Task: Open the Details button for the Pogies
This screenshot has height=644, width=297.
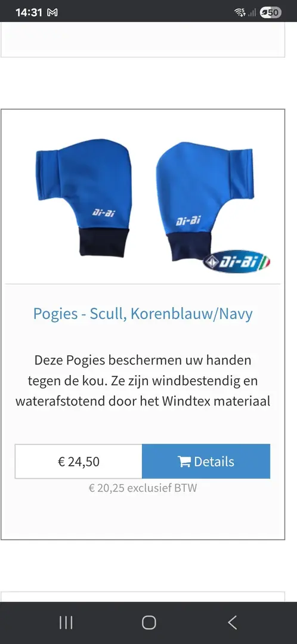Action: (x=206, y=461)
